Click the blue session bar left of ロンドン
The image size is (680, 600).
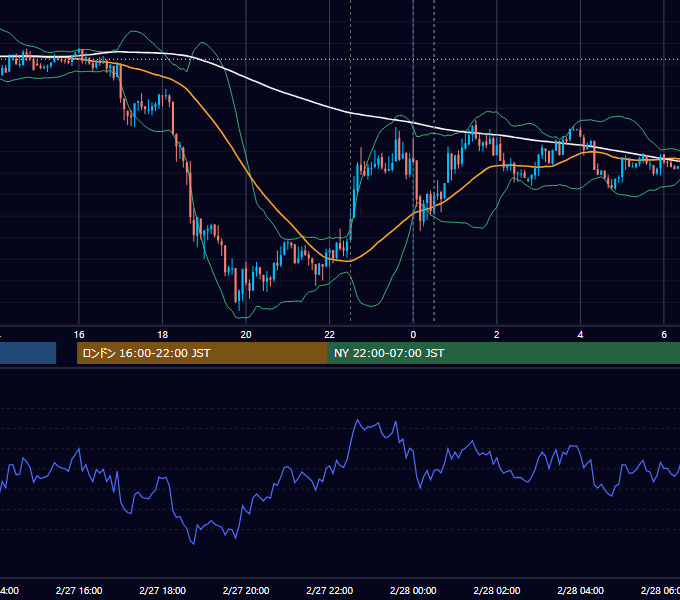[28, 353]
